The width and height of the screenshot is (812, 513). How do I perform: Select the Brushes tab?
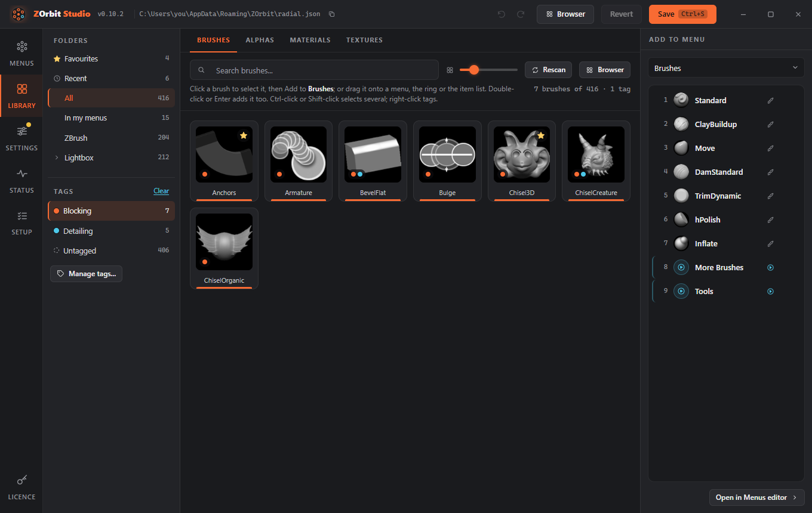click(x=213, y=40)
